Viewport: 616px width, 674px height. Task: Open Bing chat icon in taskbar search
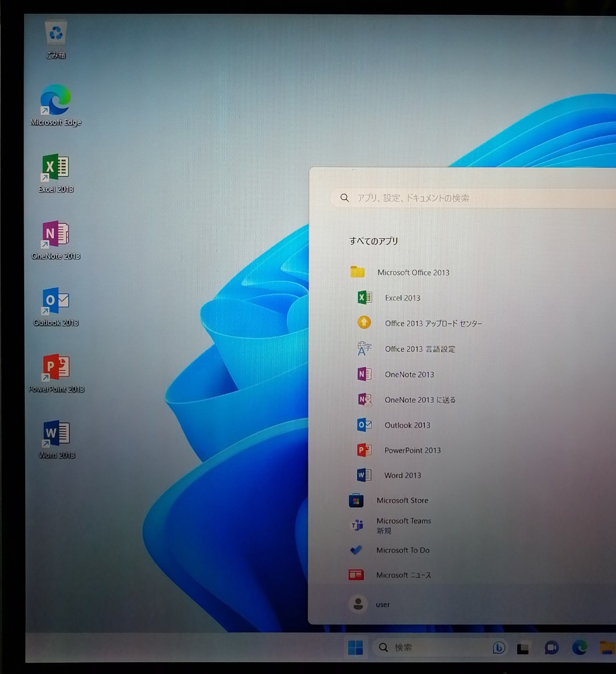pos(499,648)
